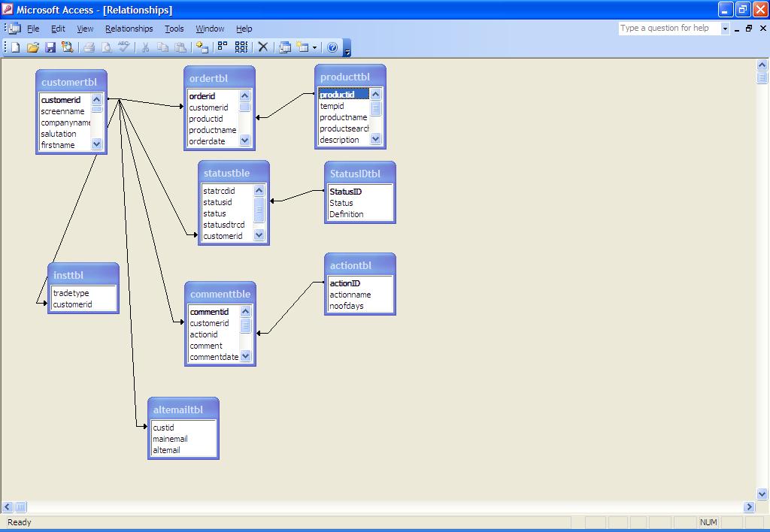Viewport: 770px width, 532px height.
Task: Open the Toolbar Options arrow
Action: click(347, 47)
